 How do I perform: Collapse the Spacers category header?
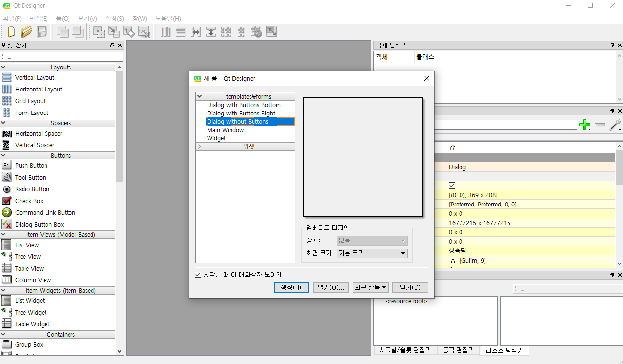(x=58, y=123)
